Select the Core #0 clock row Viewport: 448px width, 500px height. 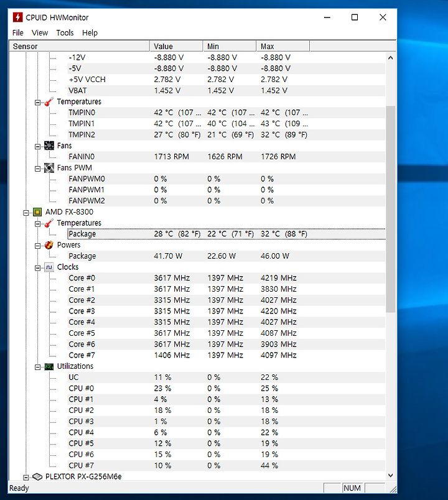click(226, 278)
